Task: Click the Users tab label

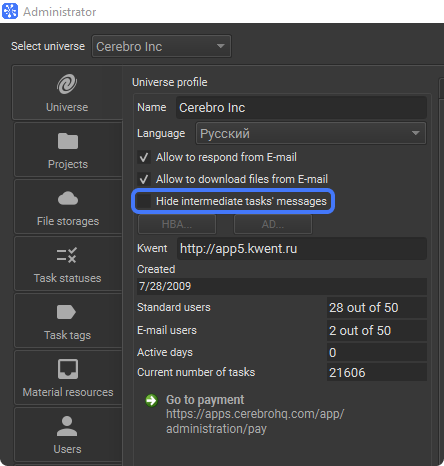Action: 67,449
